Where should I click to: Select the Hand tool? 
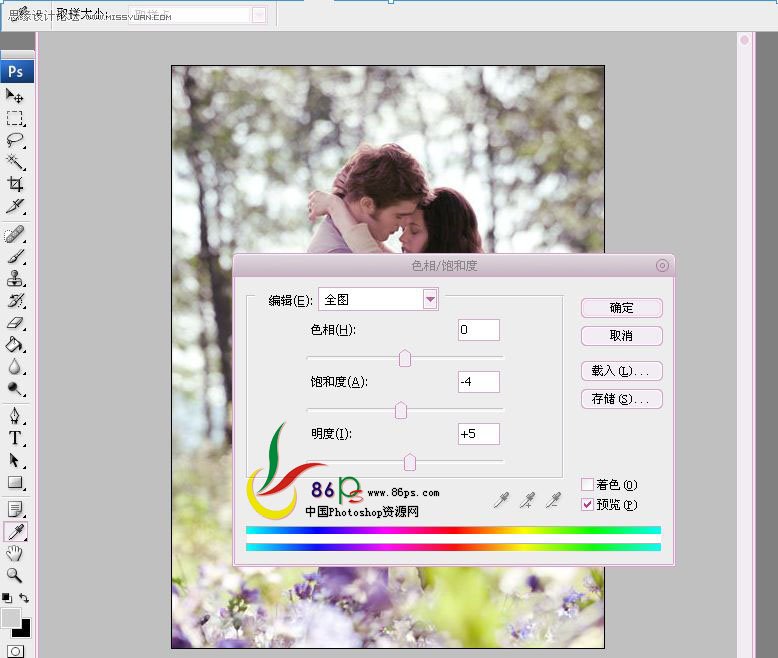pos(14,553)
